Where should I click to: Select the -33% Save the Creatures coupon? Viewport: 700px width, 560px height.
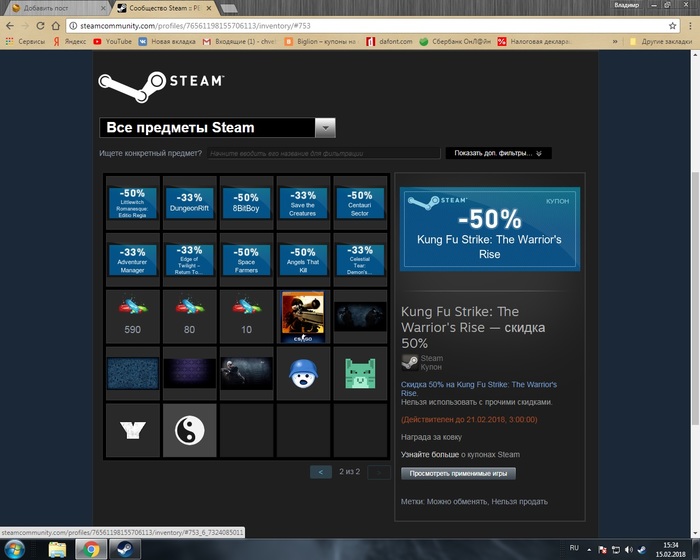(303, 203)
